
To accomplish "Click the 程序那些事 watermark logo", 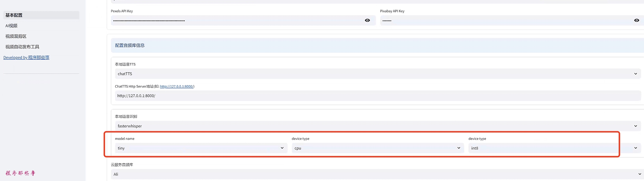I will coord(20,173).
